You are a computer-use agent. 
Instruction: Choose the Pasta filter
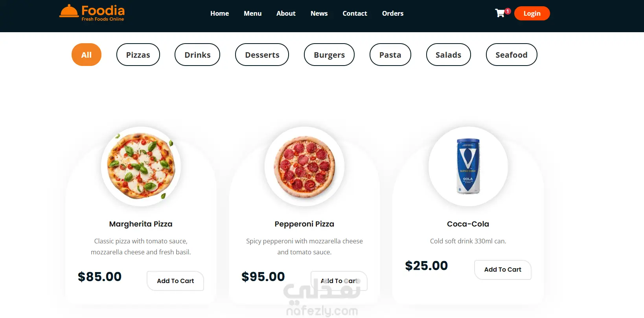tap(390, 55)
